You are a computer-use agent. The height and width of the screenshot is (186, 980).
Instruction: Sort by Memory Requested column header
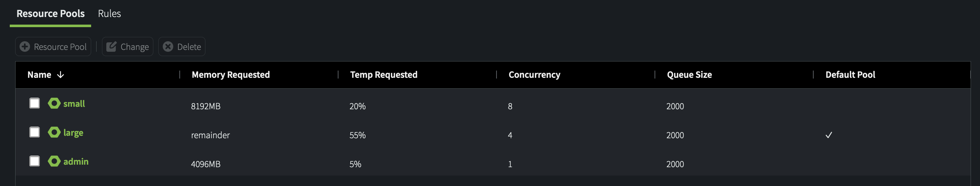pos(231,75)
